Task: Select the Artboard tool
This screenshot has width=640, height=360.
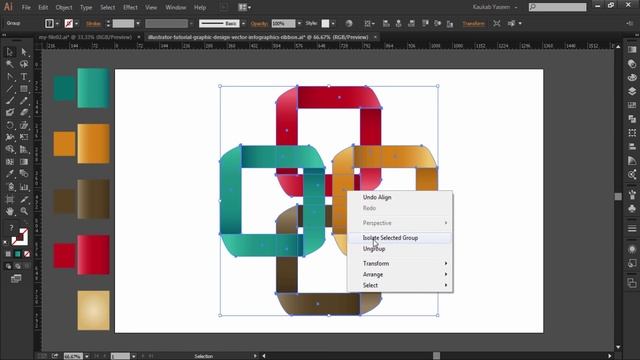Action: pos(10,199)
